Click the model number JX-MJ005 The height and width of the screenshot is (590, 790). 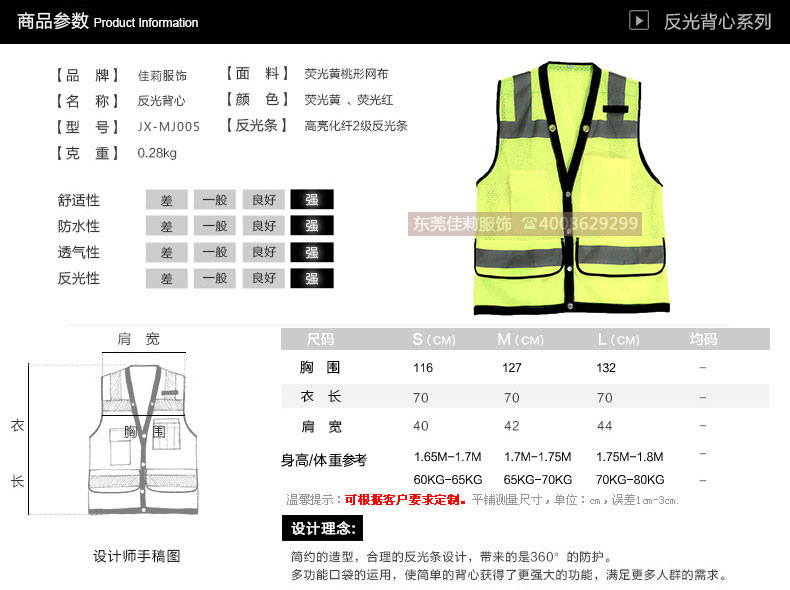click(x=168, y=127)
